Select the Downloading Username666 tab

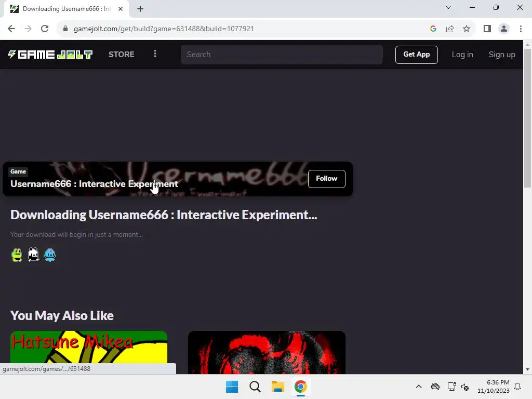66,9
